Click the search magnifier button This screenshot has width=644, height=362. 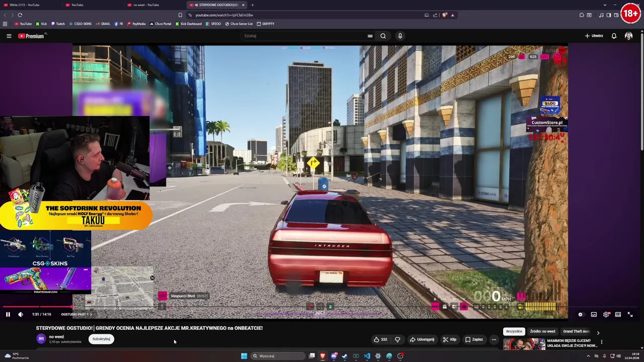tap(383, 36)
